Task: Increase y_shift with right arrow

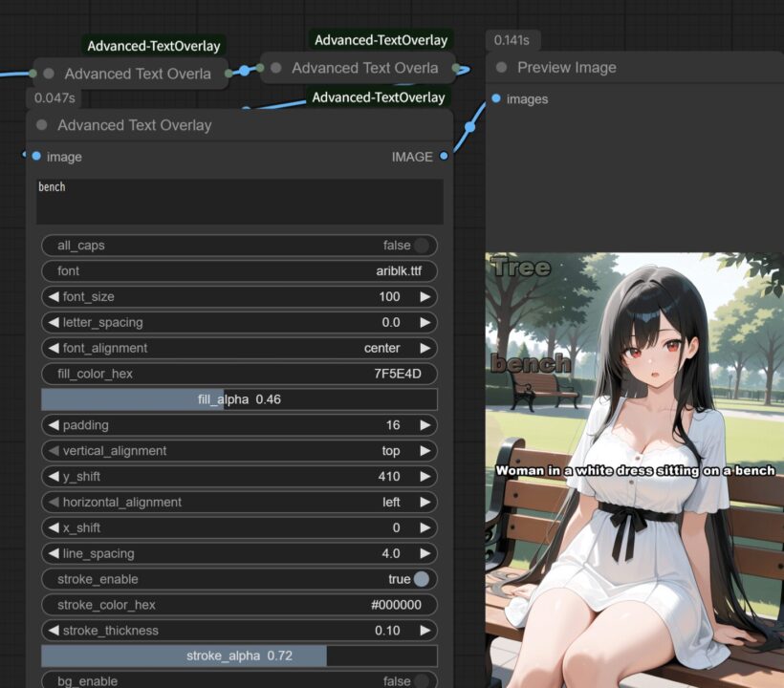Action: pos(425,476)
